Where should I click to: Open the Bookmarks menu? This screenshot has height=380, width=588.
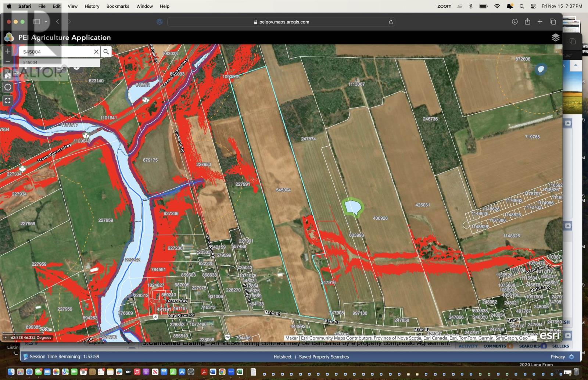click(118, 6)
